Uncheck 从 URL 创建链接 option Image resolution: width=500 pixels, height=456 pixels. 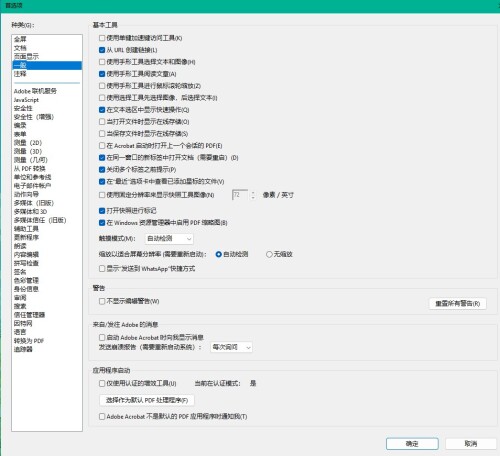click(x=102, y=50)
